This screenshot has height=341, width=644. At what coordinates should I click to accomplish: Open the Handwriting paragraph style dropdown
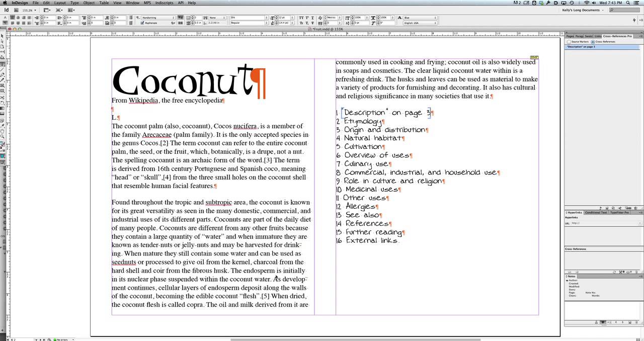[x=157, y=18]
